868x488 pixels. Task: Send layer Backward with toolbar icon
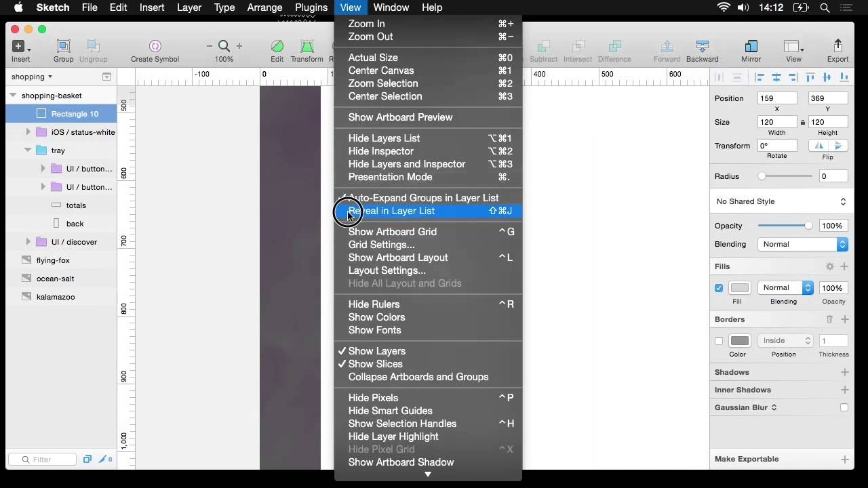click(x=702, y=47)
